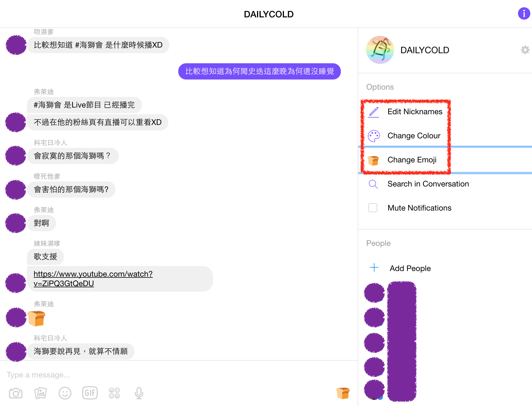Open the Change Colour option
The image size is (532, 406).
414,136
